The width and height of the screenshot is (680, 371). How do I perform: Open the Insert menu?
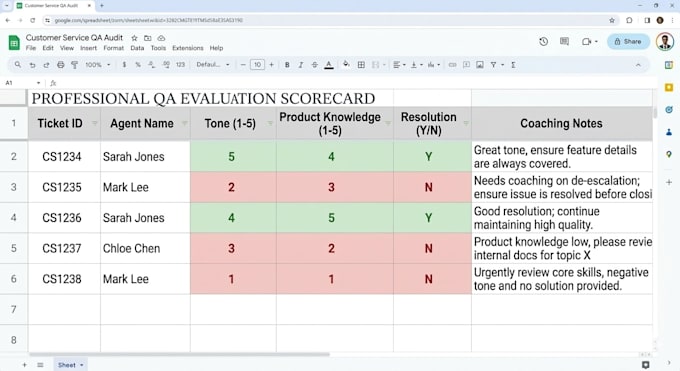[88, 48]
